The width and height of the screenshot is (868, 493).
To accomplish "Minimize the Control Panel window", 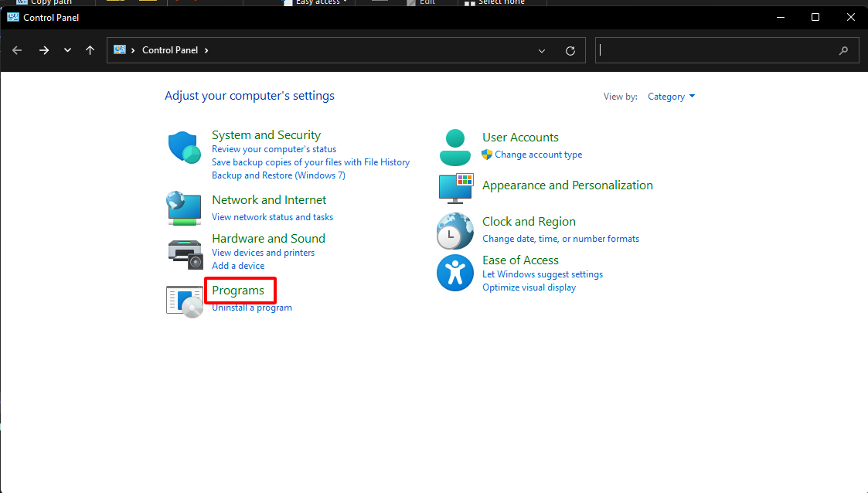I will [781, 17].
